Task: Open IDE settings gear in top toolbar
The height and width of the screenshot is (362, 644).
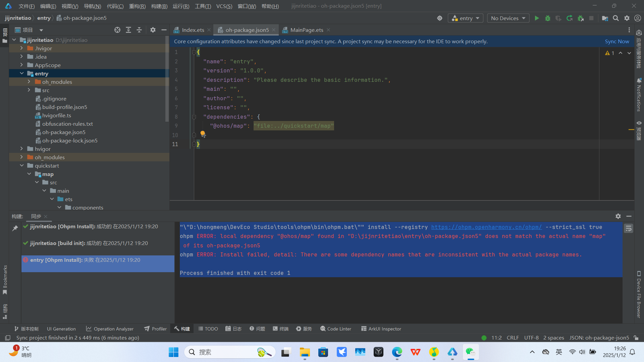Action: click(x=627, y=18)
